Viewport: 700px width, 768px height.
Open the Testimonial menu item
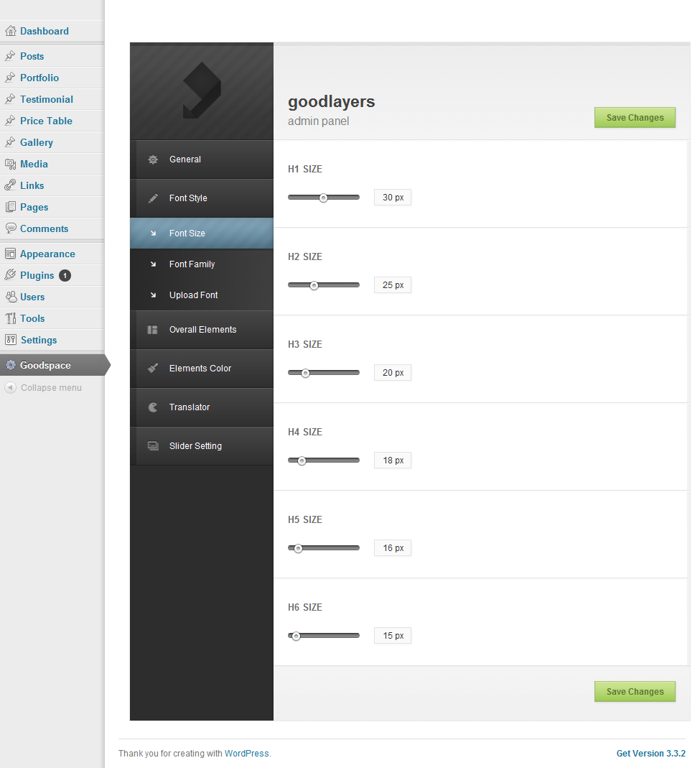(52, 99)
